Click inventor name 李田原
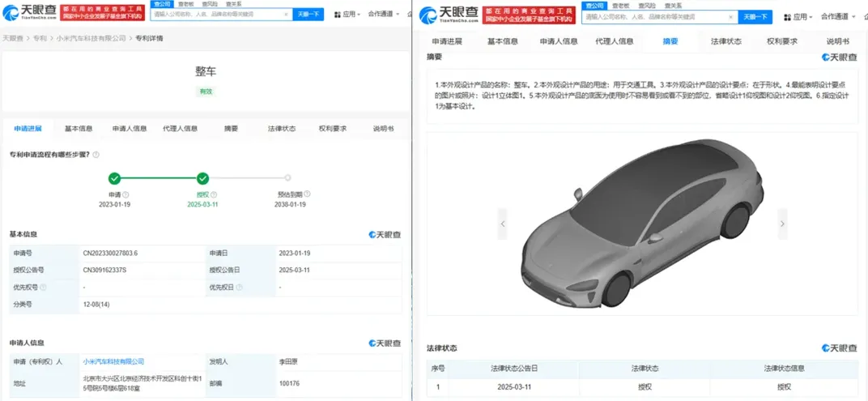Viewport: 868px width, 401px height. tap(290, 361)
